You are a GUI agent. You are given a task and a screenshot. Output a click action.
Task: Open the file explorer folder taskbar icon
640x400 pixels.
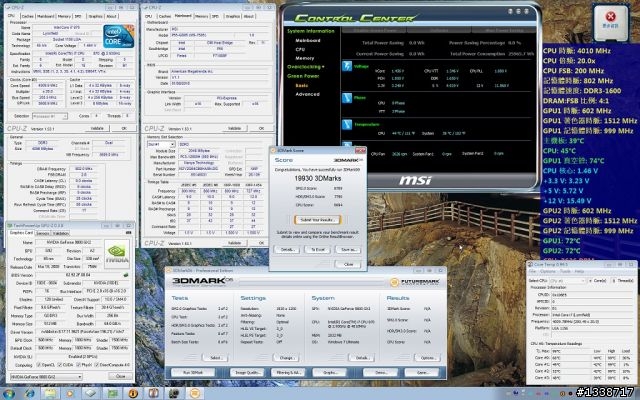pos(50,393)
